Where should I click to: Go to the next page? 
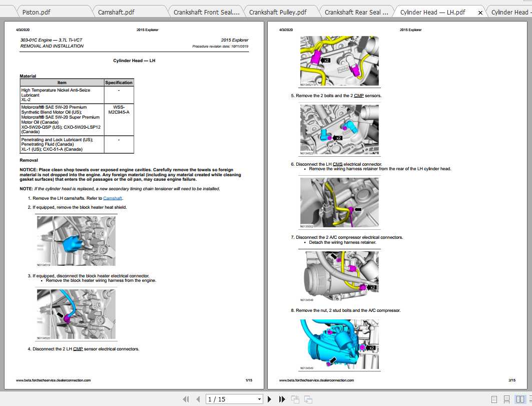click(270, 399)
